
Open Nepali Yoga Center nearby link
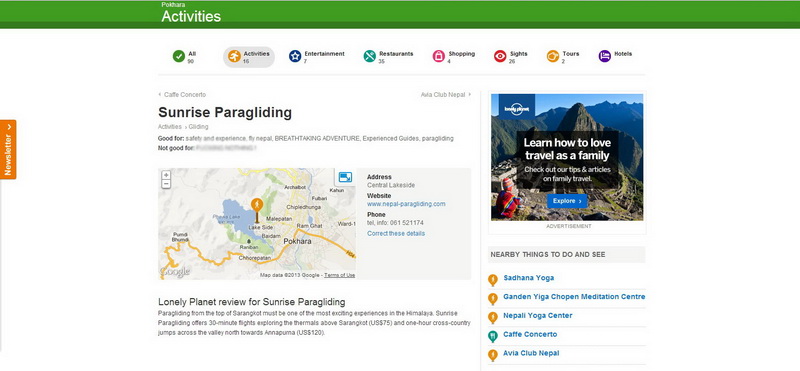pyautogui.click(x=538, y=315)
